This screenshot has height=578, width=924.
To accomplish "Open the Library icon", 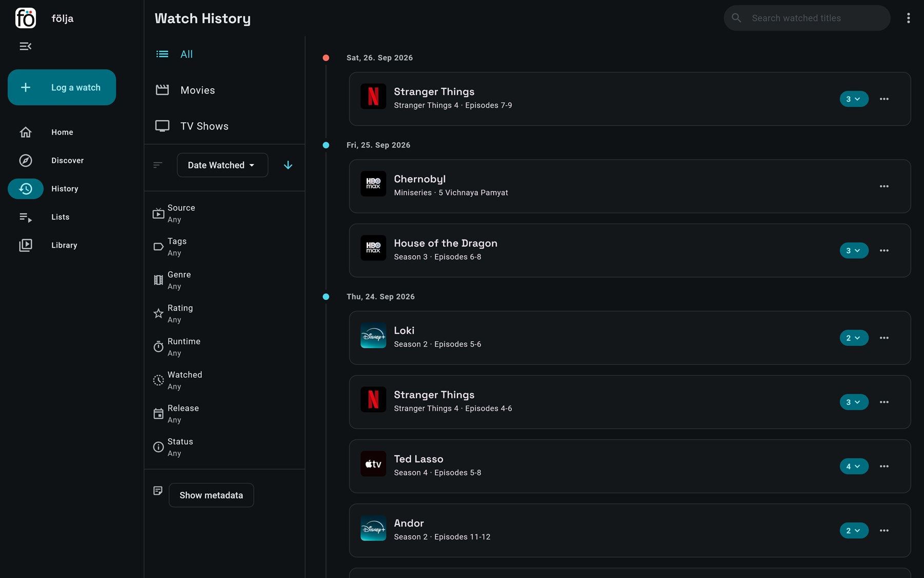I will point(26,245).
